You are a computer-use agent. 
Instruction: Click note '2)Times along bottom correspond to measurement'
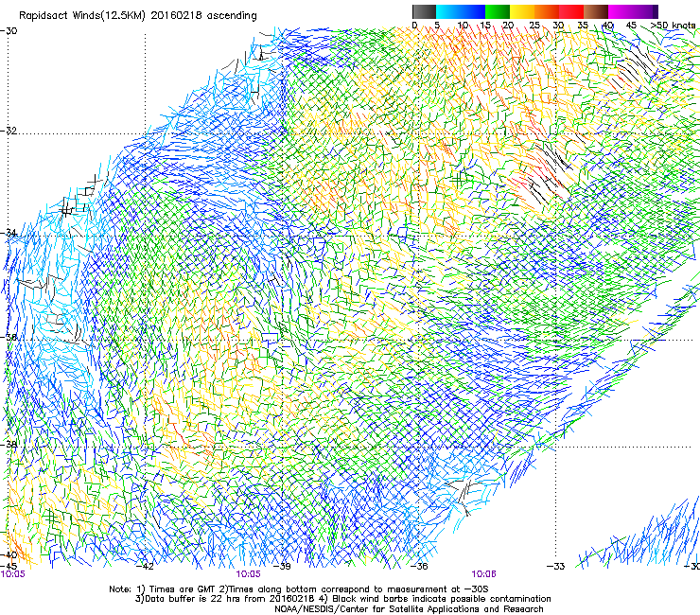334,589
